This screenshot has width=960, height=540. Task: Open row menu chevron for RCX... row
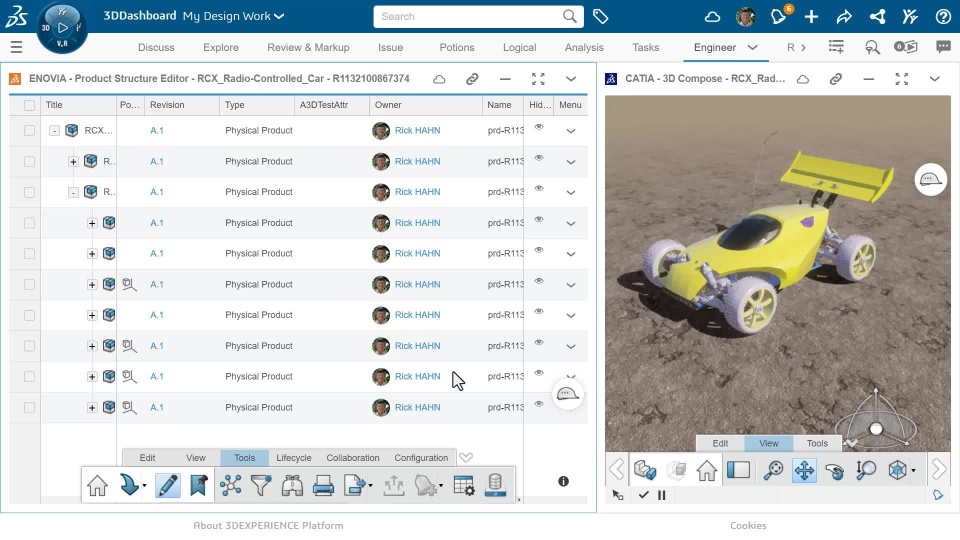pos(571,131)
